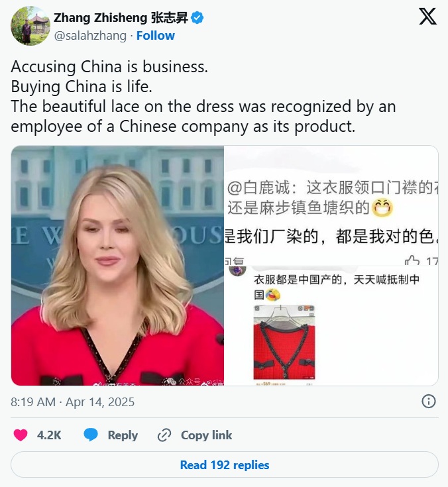Open the Chinese comment screenshot at top right
The height and width of the screenshot is (487, 448).
point(331,205)
